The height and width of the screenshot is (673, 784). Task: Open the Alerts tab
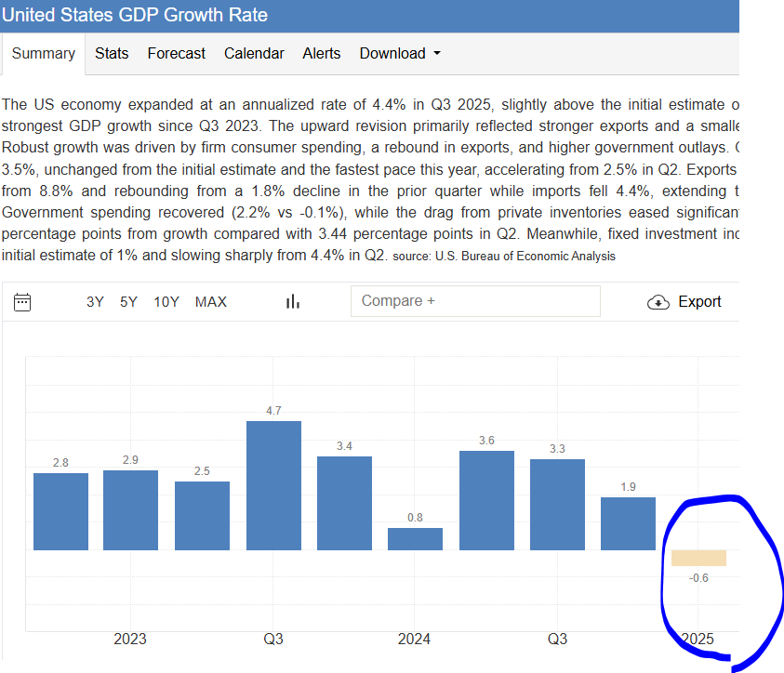pyautogui.click(x=322, y=54)
